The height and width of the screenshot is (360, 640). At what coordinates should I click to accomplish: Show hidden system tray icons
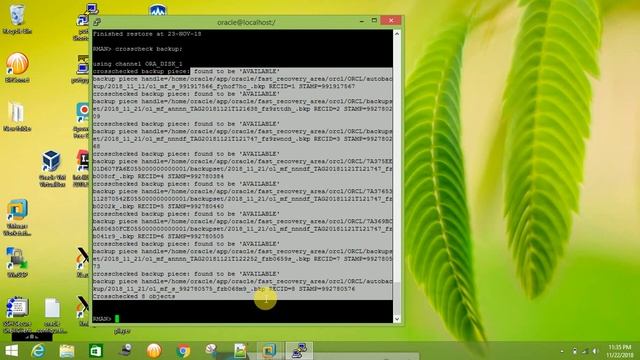point(562,351)
